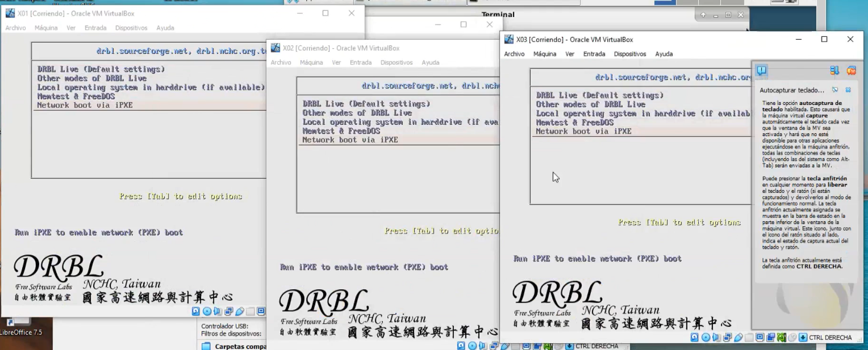Viewport: 868px width, 350px height.
Task: Click the USB devices indicator in X03 status bar
Action: 738,338
